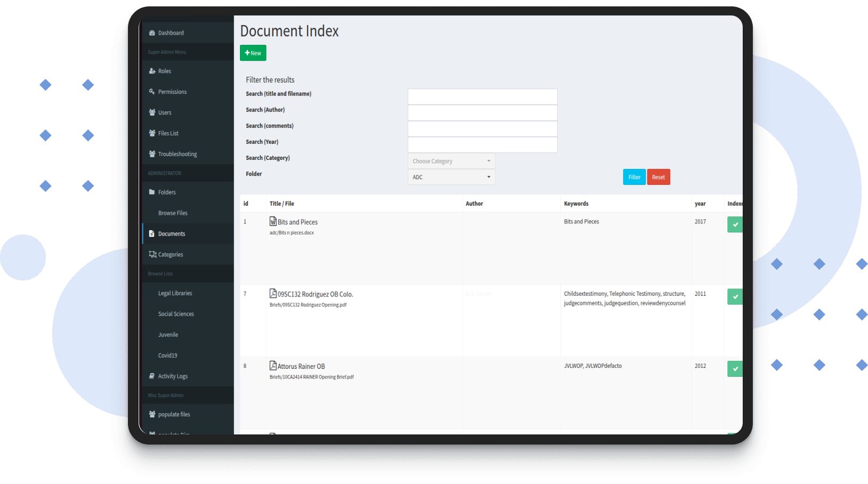Viewport: 868px width, 484px height.
Task: Open populate files menu item
Action: (x=188, y=414)
